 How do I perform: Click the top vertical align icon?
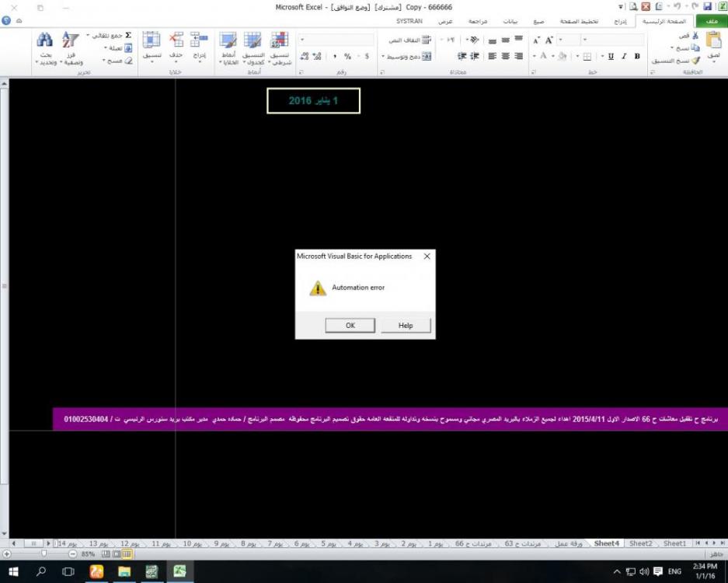(x=518, y=40)
